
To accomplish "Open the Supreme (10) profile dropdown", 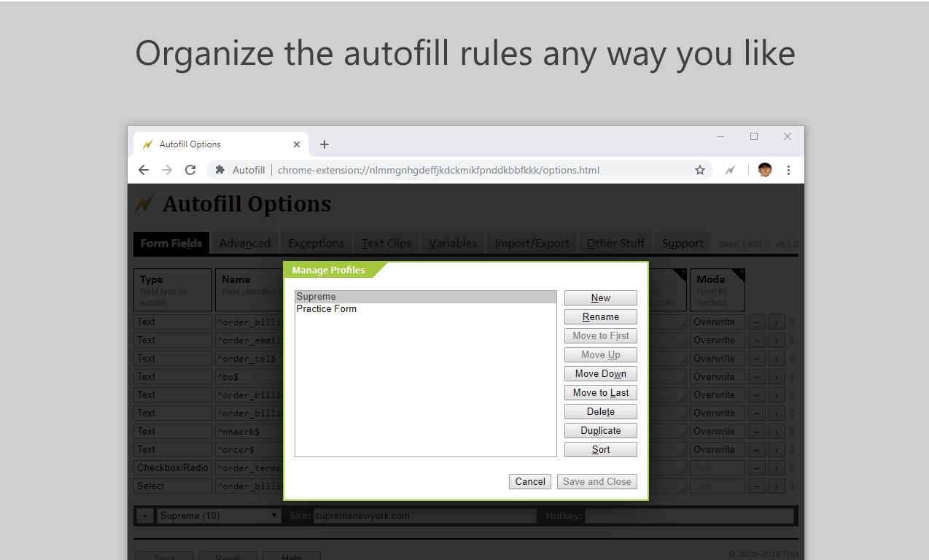I will coord(219,516).
